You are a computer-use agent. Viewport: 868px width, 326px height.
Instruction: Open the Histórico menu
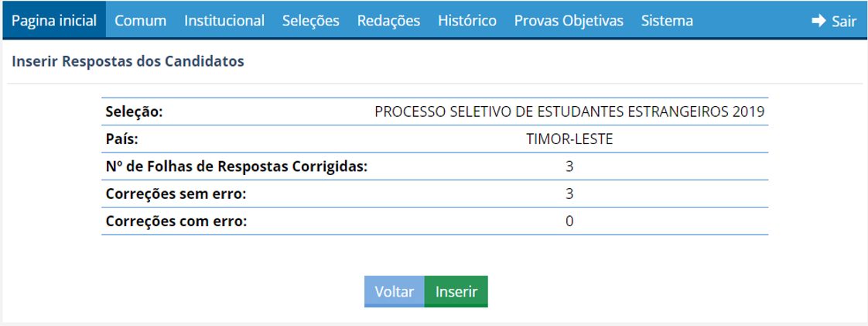[x=467, y=21]
